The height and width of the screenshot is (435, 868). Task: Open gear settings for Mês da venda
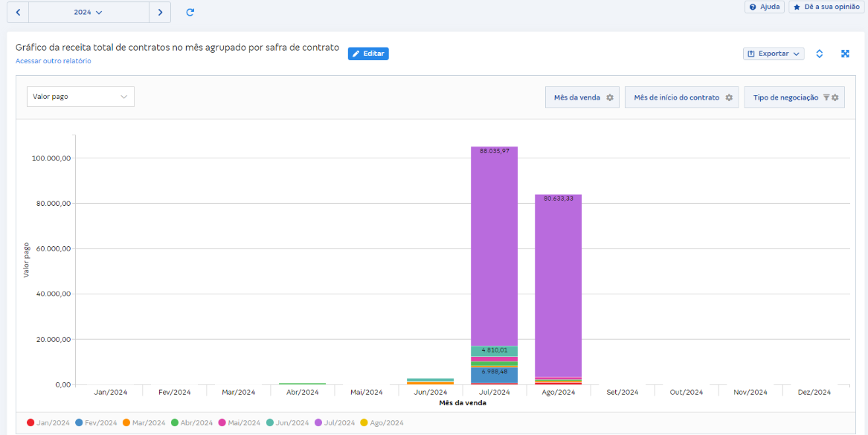tap(610, 97)
